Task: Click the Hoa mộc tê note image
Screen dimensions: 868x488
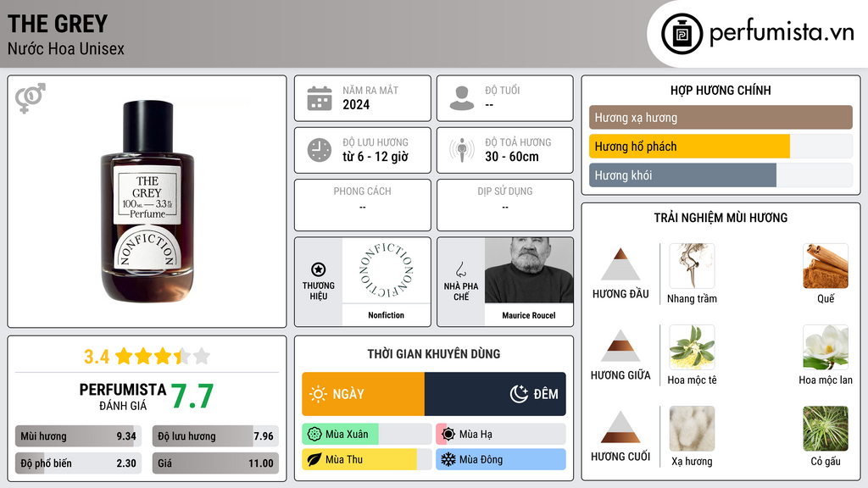Action: point(692,347)
